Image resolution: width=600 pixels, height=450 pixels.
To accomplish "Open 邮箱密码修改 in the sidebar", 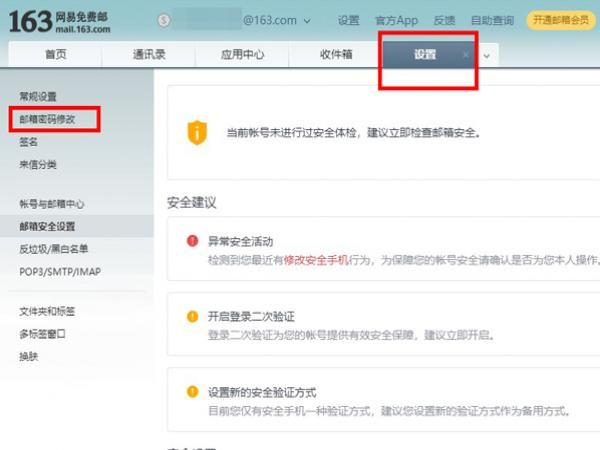I will 47,119.
